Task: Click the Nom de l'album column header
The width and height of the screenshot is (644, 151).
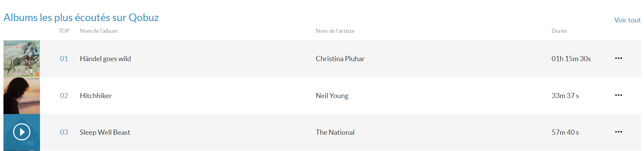Action: tap(99, 31)
